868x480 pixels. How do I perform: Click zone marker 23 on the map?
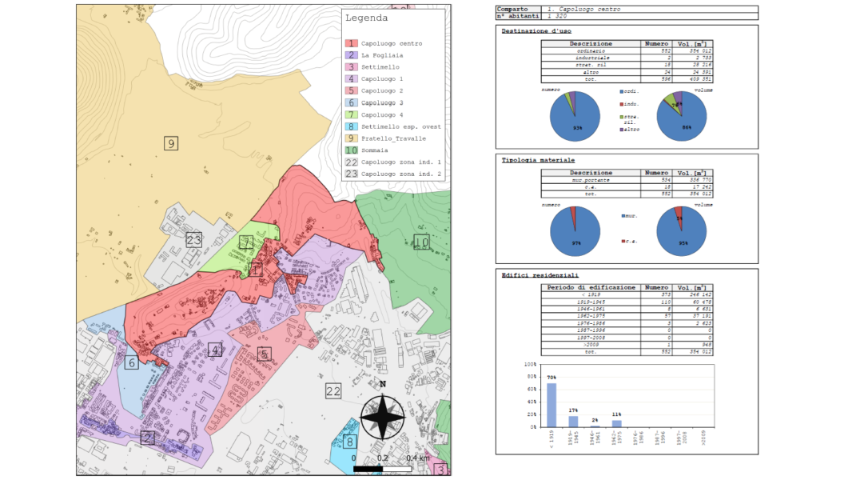pyautogui.click(x=194, y=239)
